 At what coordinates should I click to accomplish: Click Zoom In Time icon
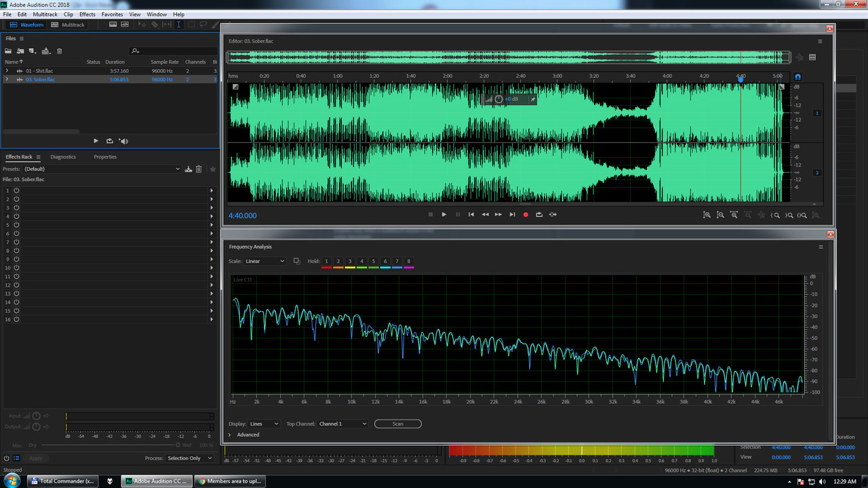click(734, 215)
